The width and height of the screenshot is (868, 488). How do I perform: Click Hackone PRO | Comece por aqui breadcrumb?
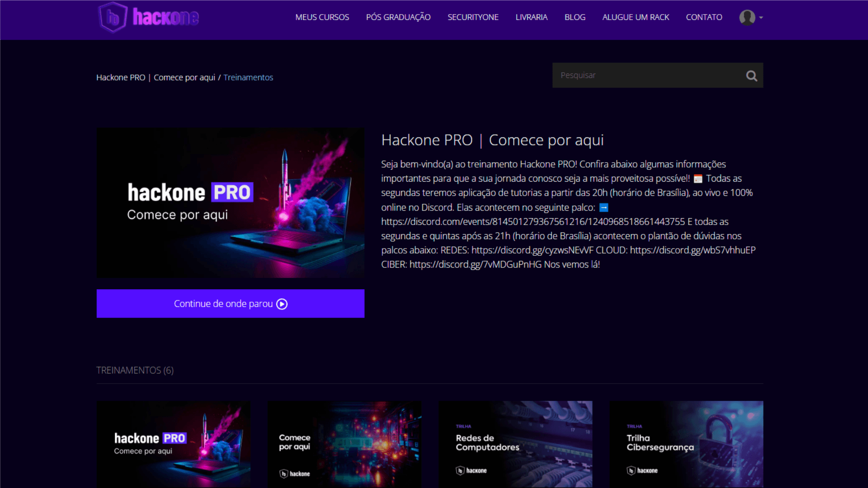156,77
